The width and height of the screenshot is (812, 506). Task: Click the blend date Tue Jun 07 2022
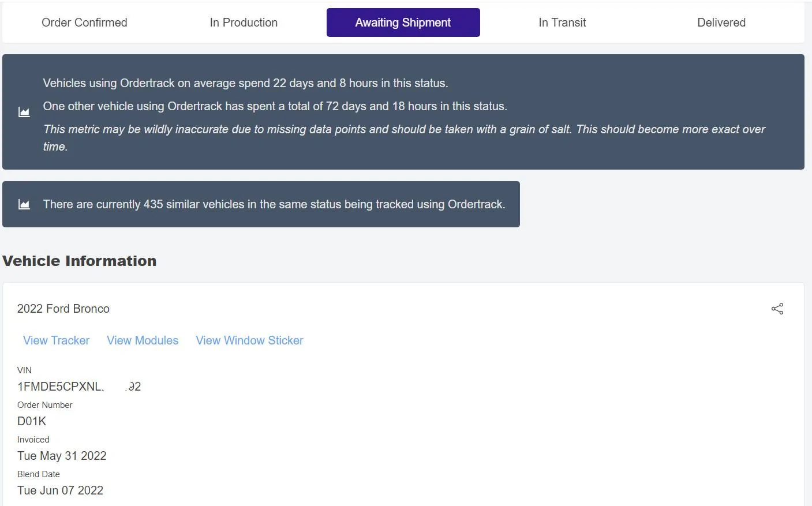pos(60,490)
